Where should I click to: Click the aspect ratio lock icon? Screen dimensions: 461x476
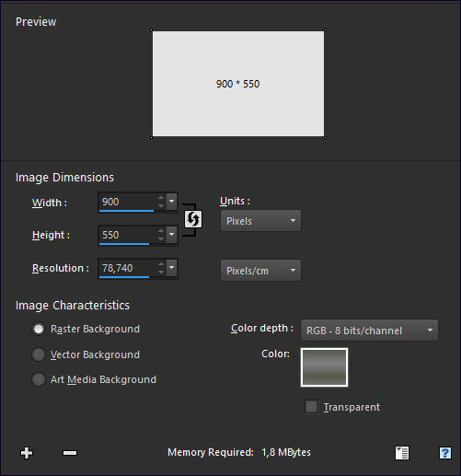193,219
